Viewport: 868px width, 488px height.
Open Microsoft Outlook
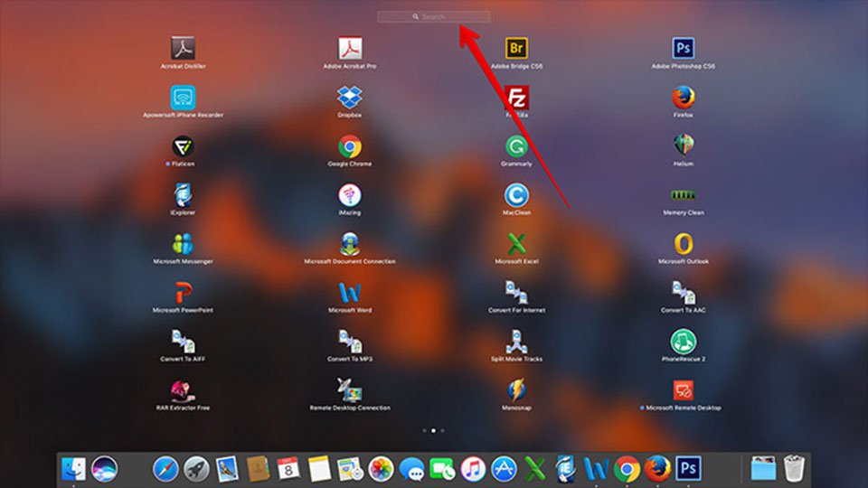(x=684, y=244)
